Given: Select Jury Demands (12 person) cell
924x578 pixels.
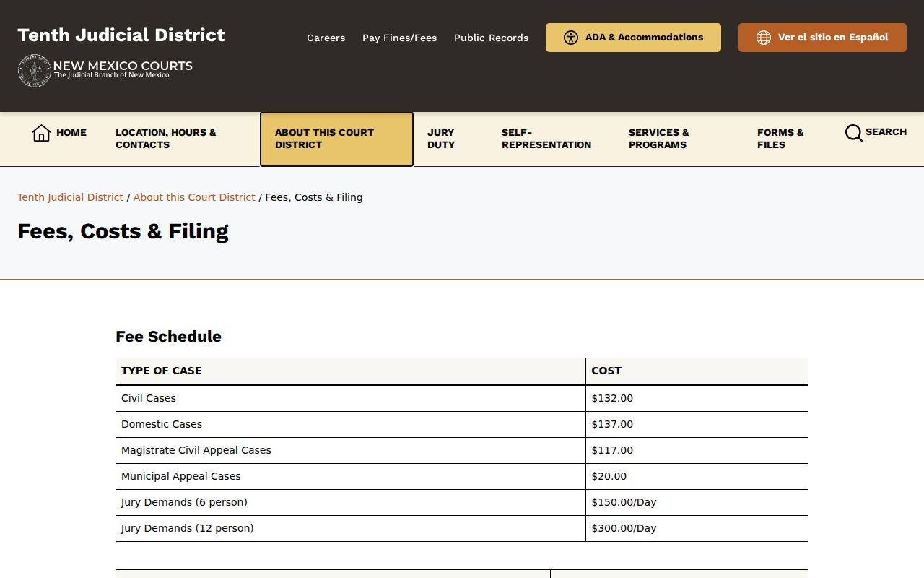Looking at the screenshot, I should tap(351, 528).
